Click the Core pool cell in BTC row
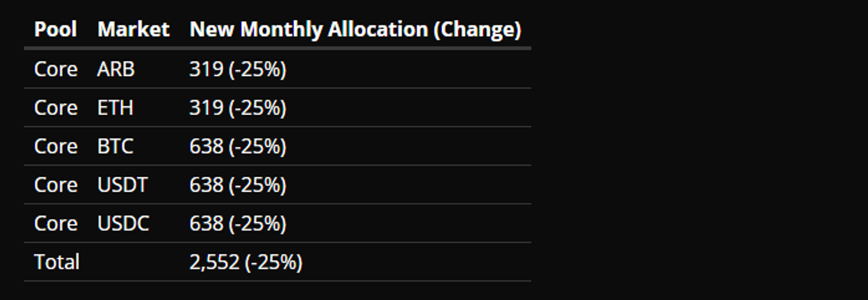Screen dimensions: 868x300 coord(56,147)
